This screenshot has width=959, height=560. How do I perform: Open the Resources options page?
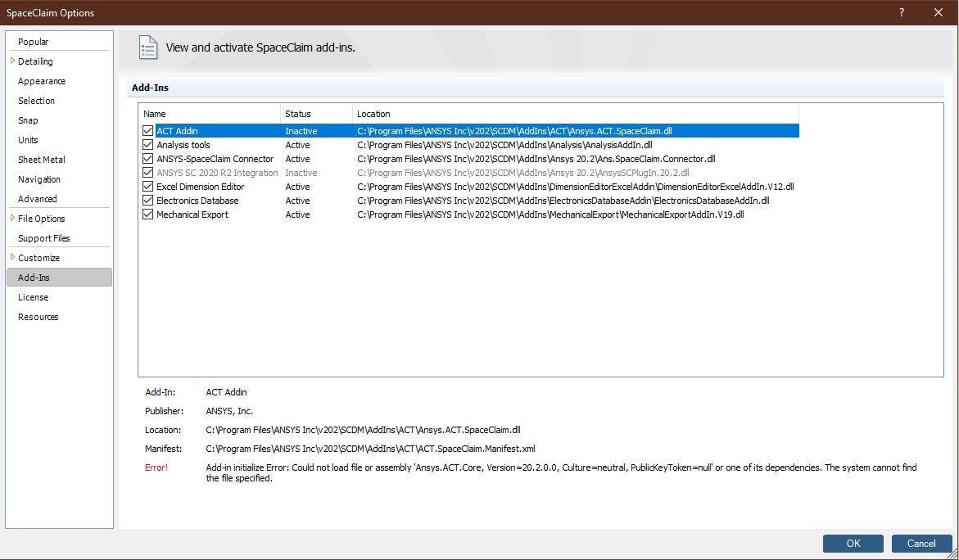coord(38,317)
